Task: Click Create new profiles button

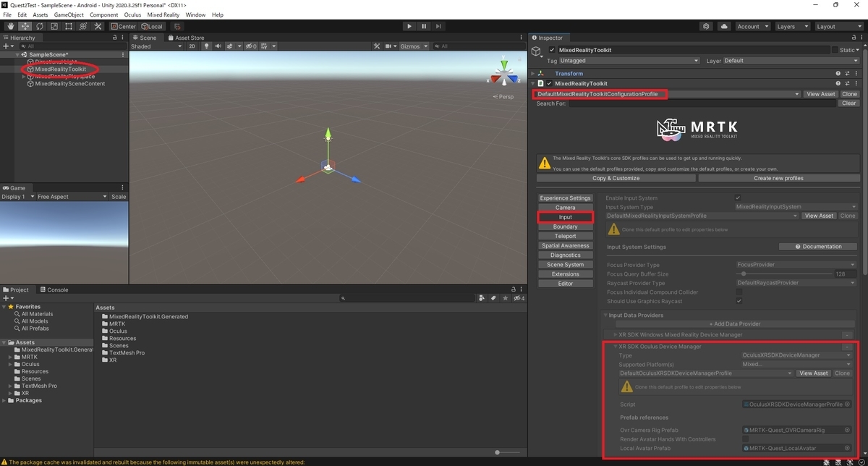Action: (x=778, y=178)
